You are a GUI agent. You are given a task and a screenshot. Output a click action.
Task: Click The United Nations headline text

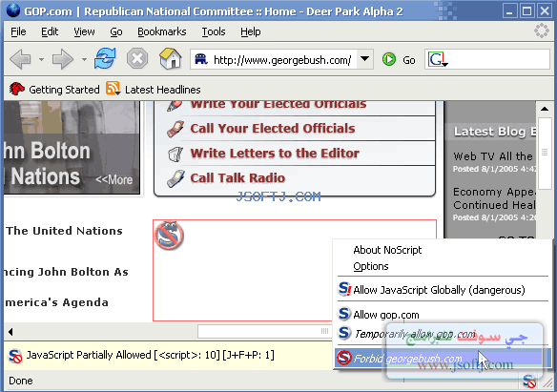[x=64, y=231]
